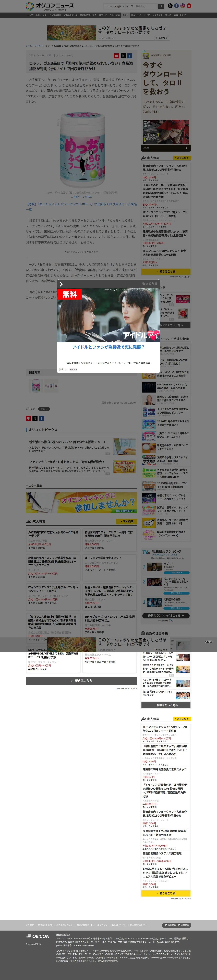Focus the キーワードを入力 search field
This screenshot has height=980, width=217.
pyautogui.click(x=141, y=6)
